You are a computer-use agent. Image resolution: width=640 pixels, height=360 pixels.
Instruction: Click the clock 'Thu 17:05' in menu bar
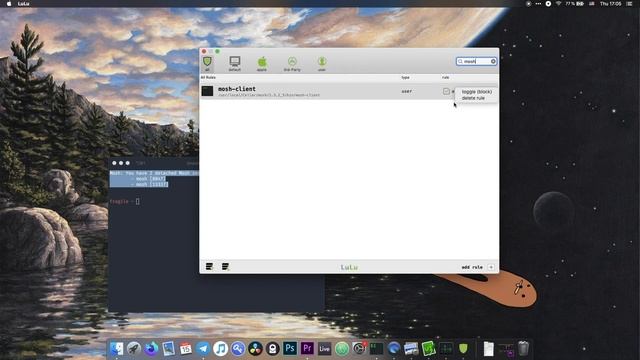610,4
